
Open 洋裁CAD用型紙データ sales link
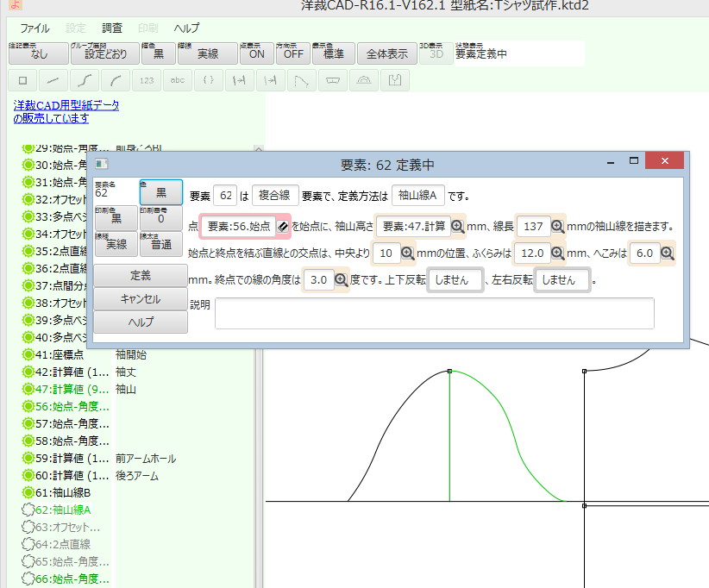point(66,111)
